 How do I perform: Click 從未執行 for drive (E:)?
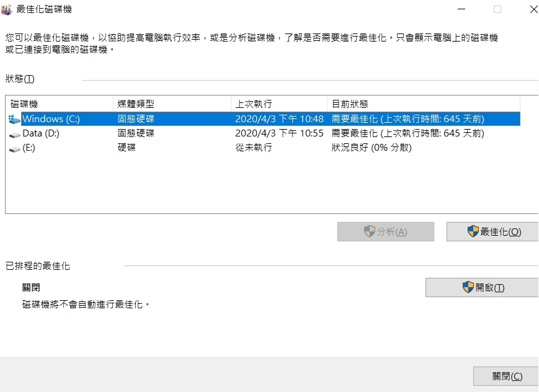point(254,148)
